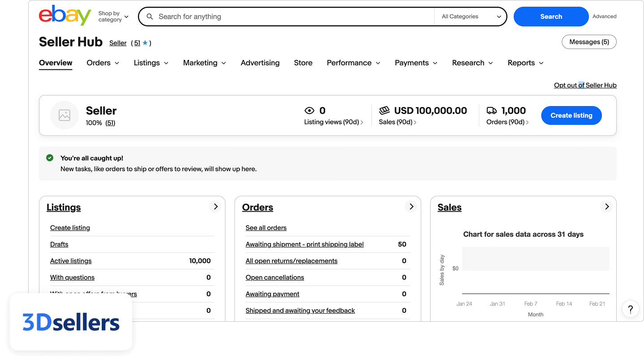
Task: Click the (51) link under Seller name
Action: tap(110, 123)
